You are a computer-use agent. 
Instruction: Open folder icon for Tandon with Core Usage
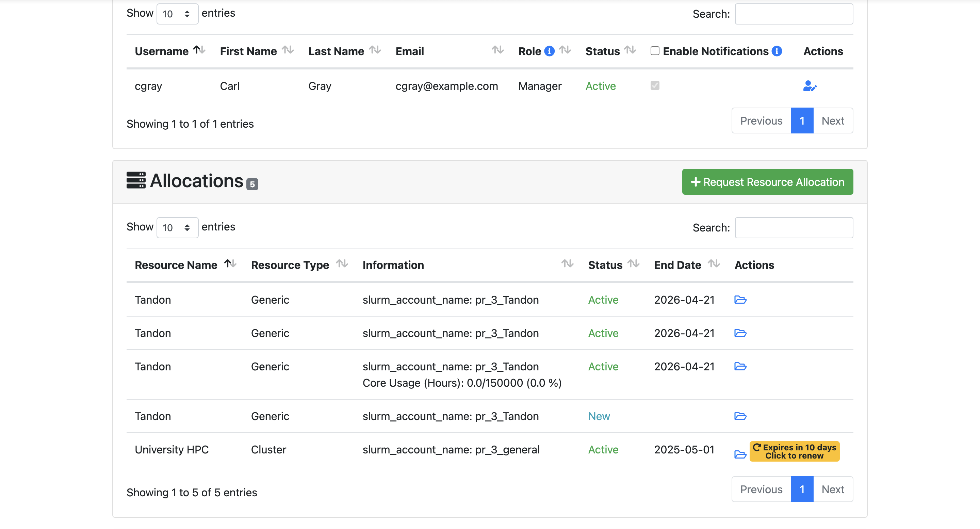[x=740, y=367]
